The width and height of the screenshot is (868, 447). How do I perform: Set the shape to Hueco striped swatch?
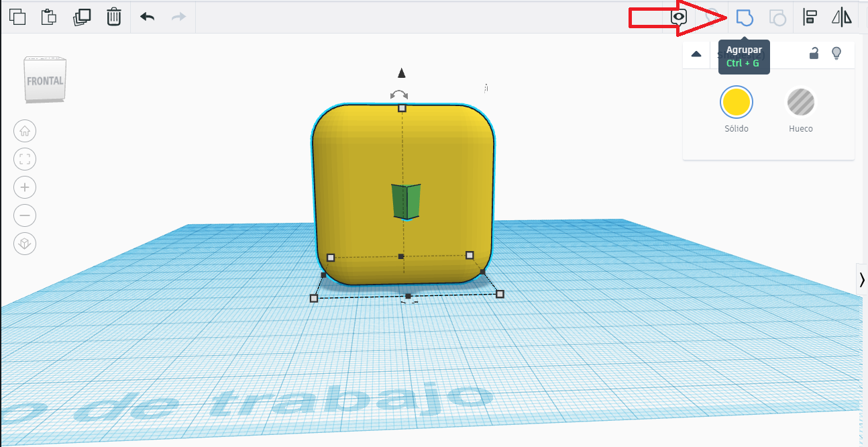click(800, 103)
